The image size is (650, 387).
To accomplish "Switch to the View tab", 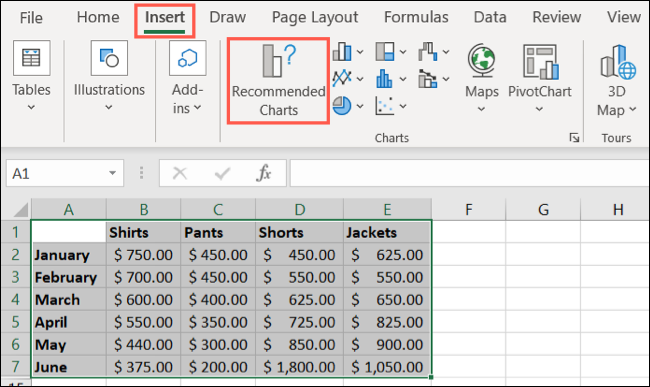I will point(624,17).
